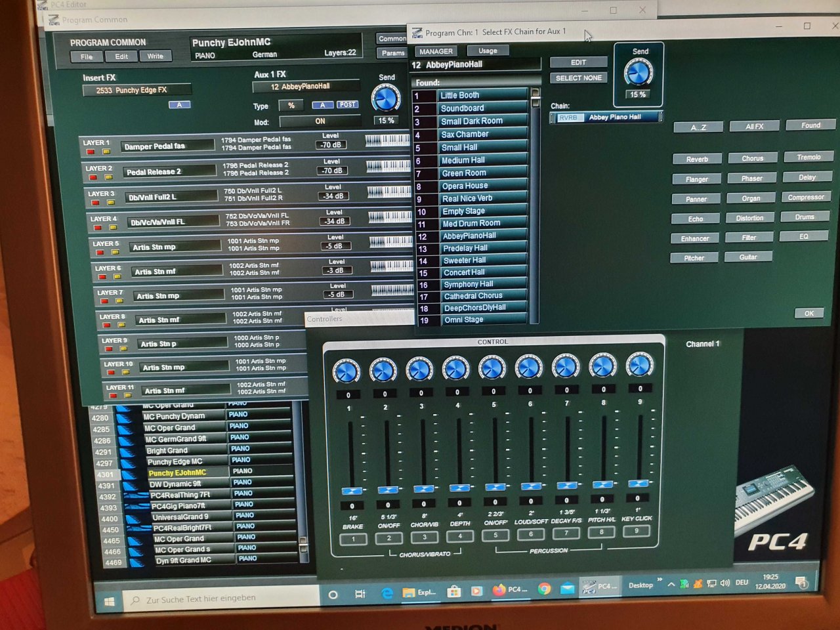Filter FX chains by Compressor

(x=806, y=197)
